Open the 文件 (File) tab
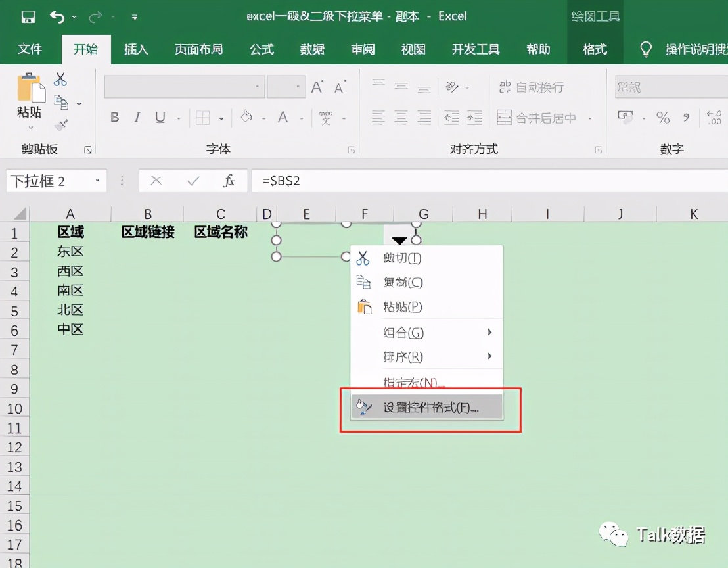 30,49
